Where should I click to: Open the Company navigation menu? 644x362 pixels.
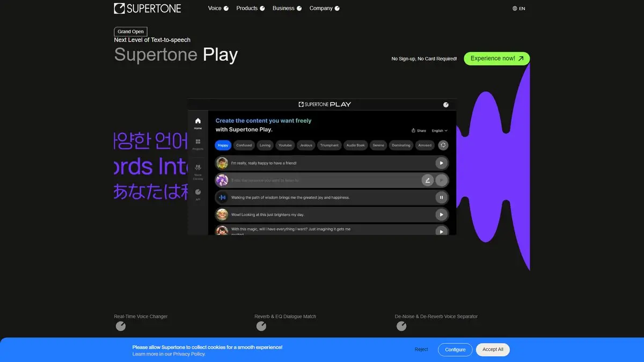pyautogui.click(x=324, y=8)
